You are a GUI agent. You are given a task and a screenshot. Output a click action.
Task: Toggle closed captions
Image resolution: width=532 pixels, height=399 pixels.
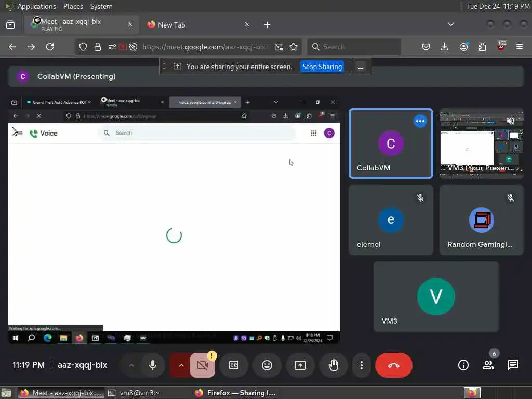coord(234,365)
